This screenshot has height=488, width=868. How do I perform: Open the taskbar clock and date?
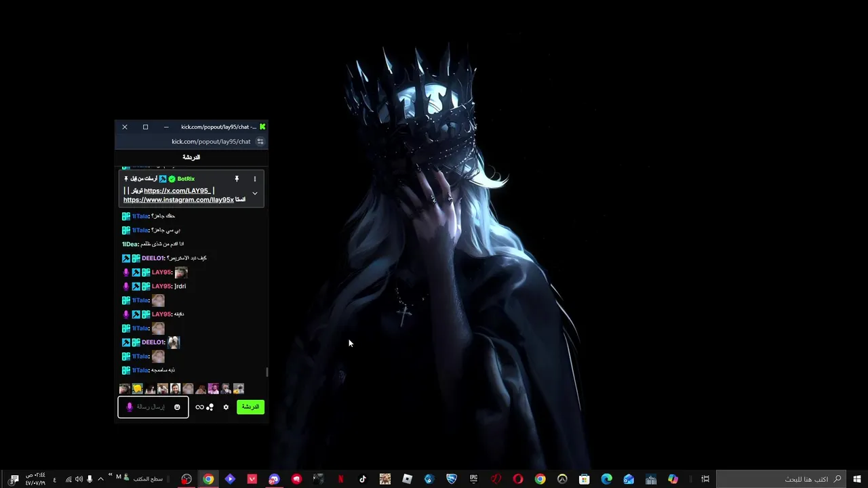point(35,479)
